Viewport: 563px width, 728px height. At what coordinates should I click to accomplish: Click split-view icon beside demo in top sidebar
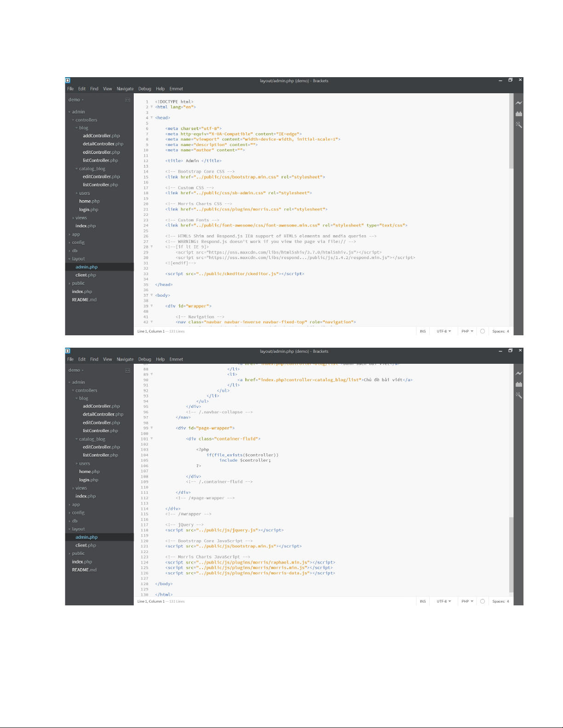tap(128, 100)
